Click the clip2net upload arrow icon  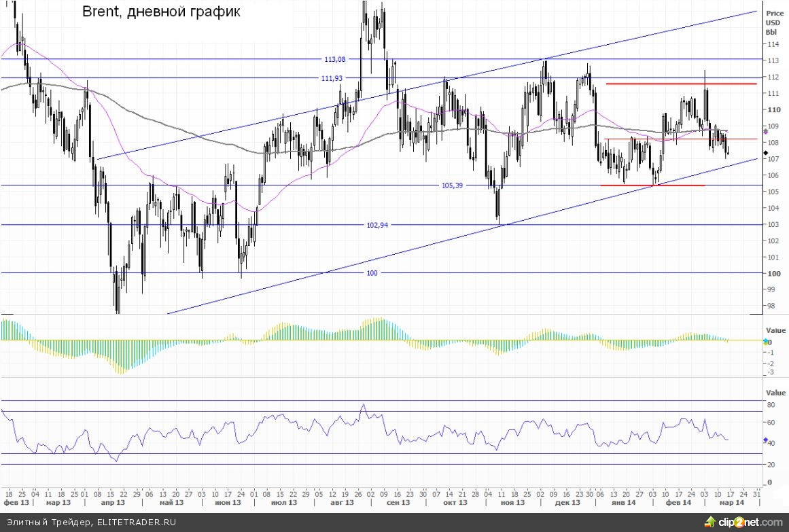[712, 521]
